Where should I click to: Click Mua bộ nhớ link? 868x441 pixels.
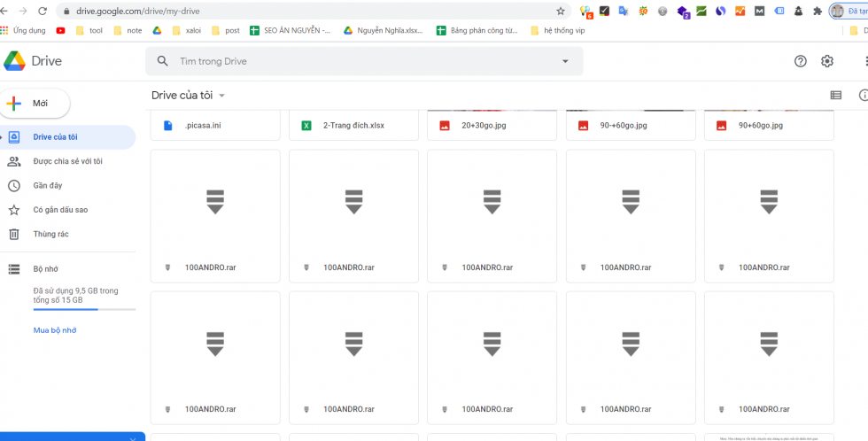pyautogui.click(x=55, y=330)
